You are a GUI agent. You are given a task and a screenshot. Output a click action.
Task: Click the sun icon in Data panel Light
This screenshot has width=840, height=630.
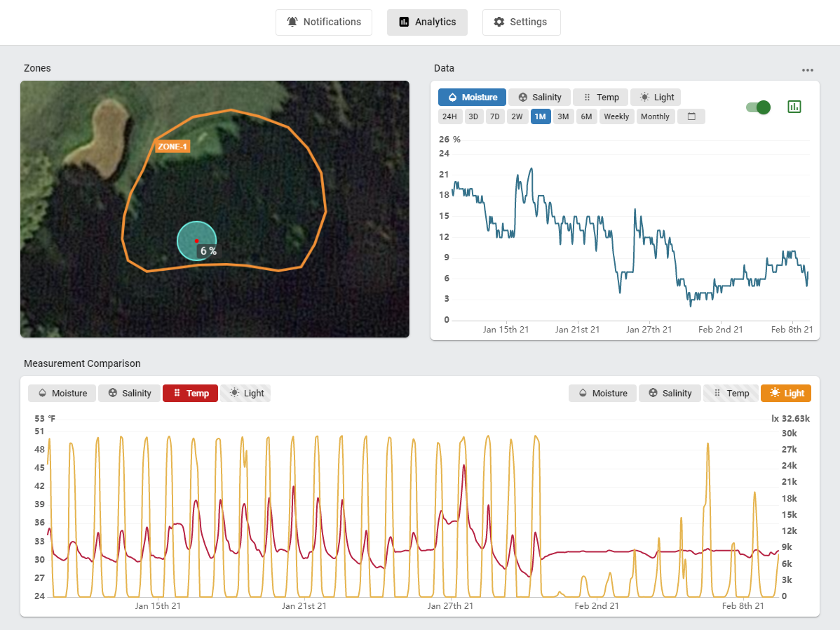(x=644, y=97)
